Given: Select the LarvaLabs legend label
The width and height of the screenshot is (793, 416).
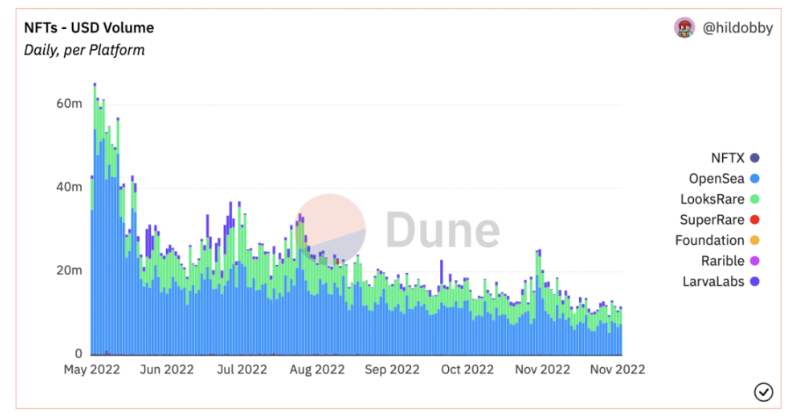Looking at the screenshot, I should point(713,282).
